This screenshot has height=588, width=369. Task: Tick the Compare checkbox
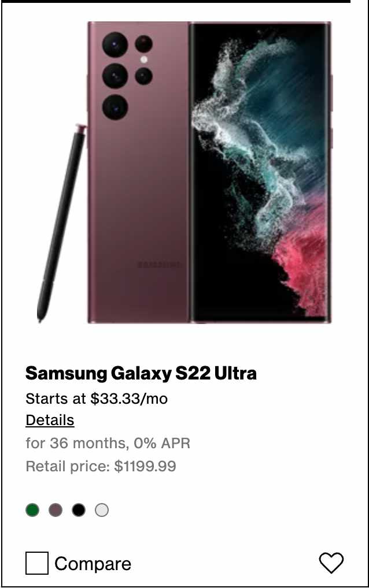(x=37, y=563)
